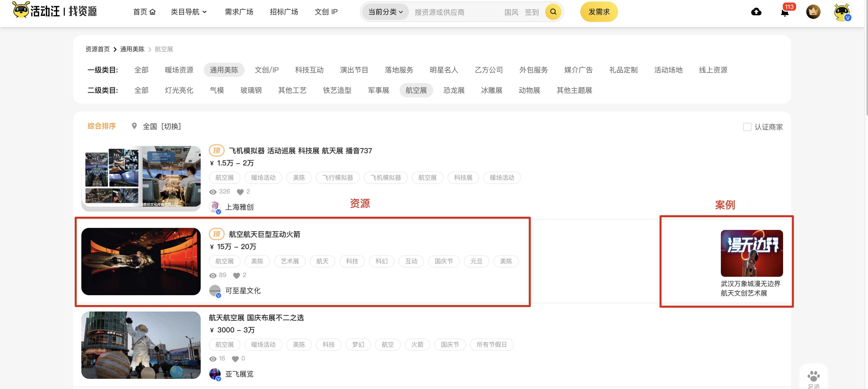
Task: Click the 顶 badge on 航空航天巨型互动火箭
Action: [x=217, y=234]
